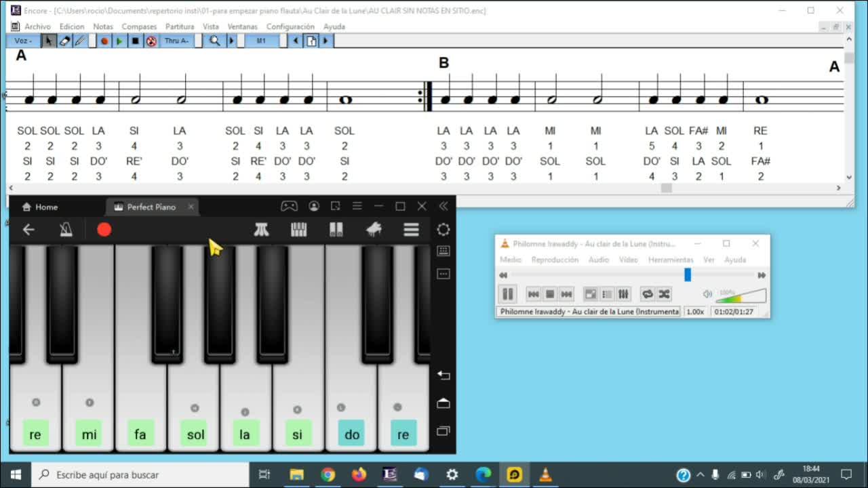
Task: Open Perfect Piano hamburger menu
Action: (x=411, y=230)
